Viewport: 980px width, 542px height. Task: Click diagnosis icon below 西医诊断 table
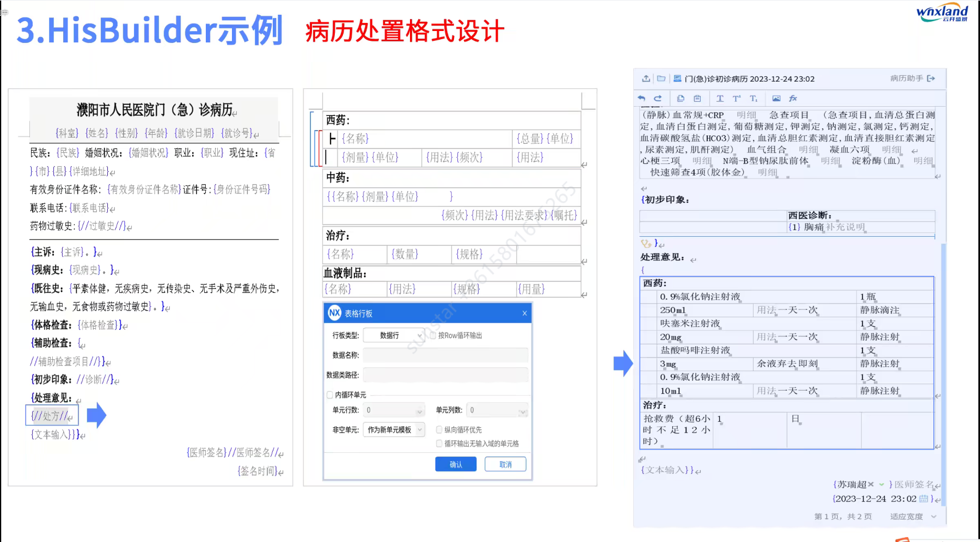(x=646, y=243)
